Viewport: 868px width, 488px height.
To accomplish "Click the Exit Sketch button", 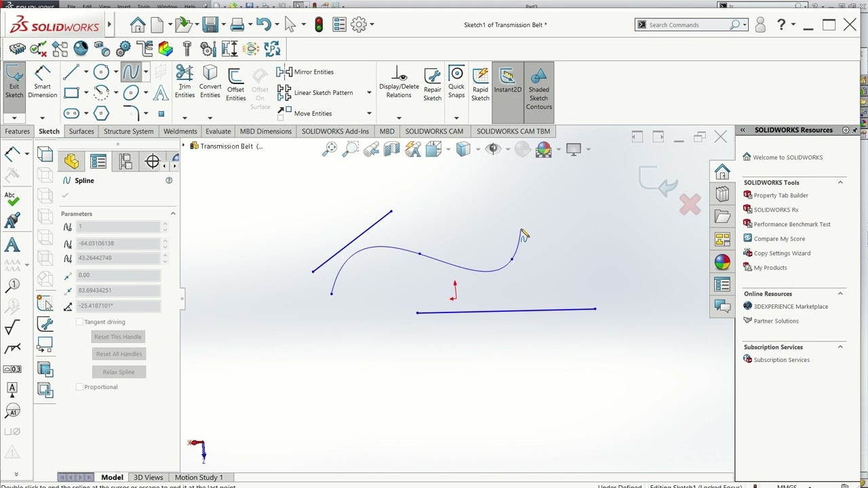I will tap(14, 83).
